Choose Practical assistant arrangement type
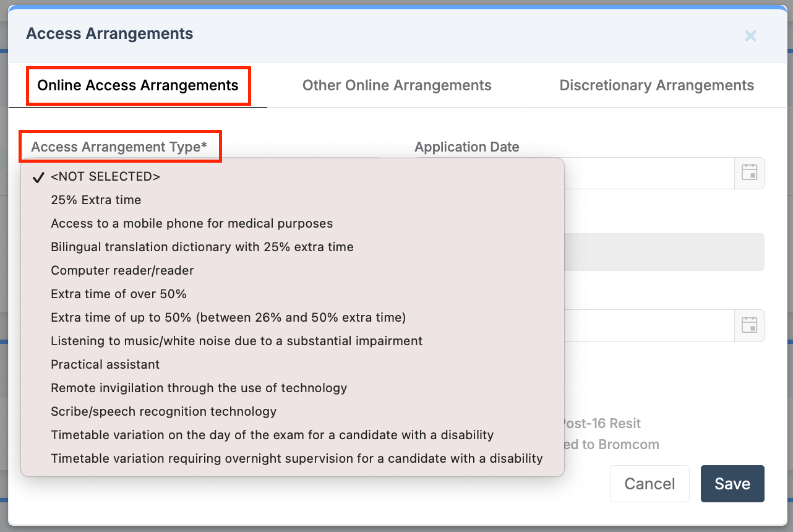Image resolution: width=793 pixels, height=532 pixels. tap(105, 364)
